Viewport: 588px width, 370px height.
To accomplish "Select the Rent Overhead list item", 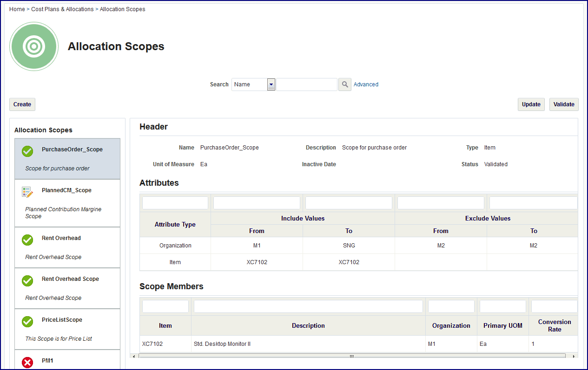I will tap(67, 247).
